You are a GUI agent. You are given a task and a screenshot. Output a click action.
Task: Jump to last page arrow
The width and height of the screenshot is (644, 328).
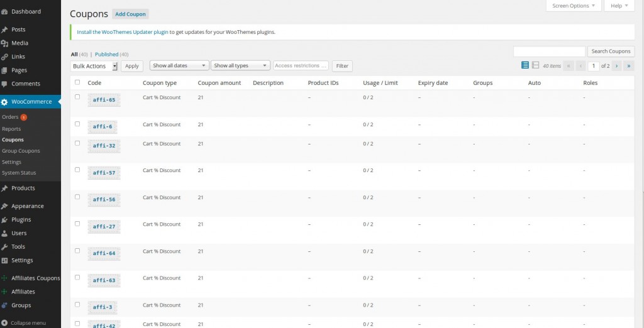pos(629,65)
